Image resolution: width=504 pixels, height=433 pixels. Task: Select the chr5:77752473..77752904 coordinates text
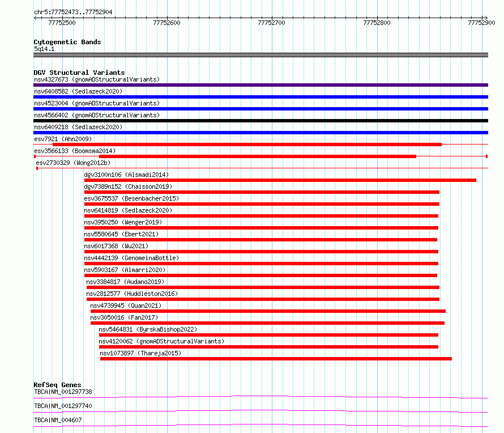(73, 12)
